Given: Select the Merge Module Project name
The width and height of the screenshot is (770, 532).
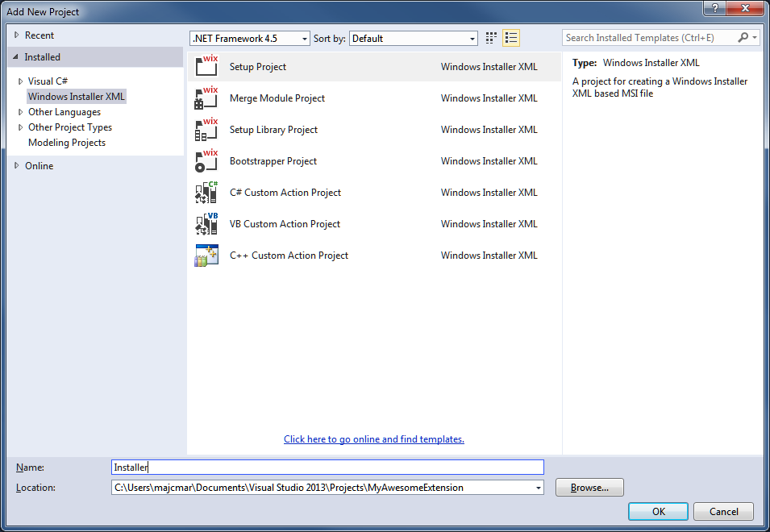Looking at the screenshot, I should click(277, 98).
